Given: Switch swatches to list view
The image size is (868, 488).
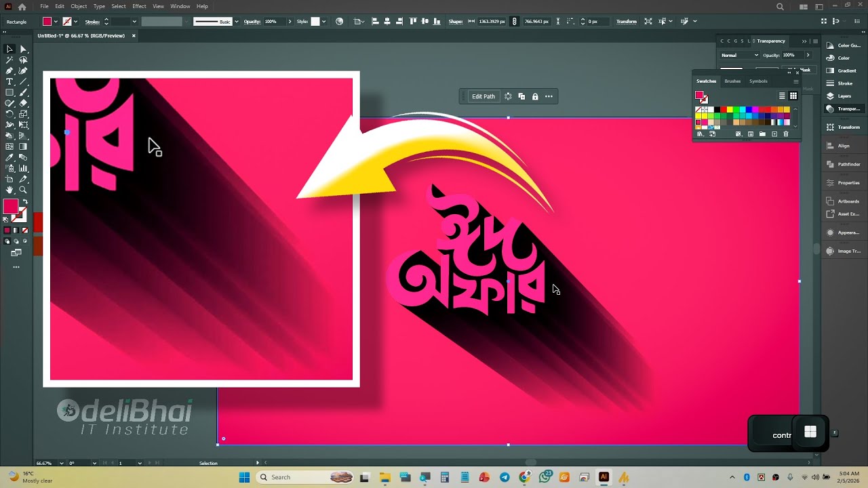Looking at the screenshot, I should [782, 96].
